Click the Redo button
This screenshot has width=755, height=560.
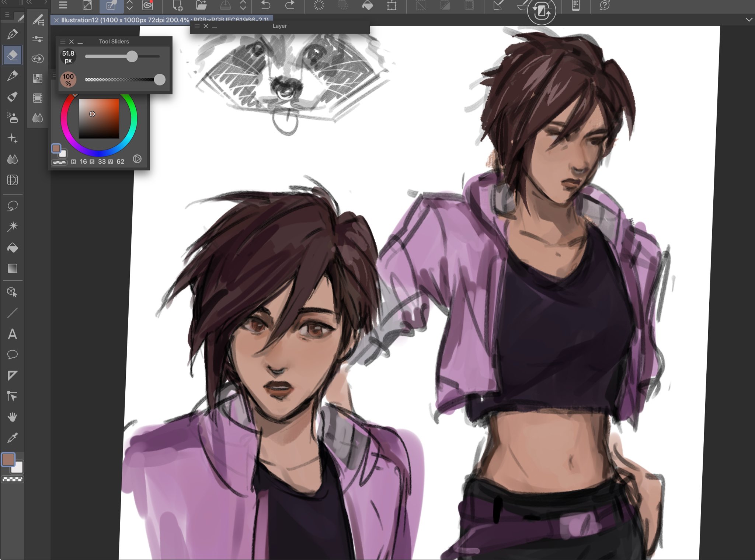point(290,6)
